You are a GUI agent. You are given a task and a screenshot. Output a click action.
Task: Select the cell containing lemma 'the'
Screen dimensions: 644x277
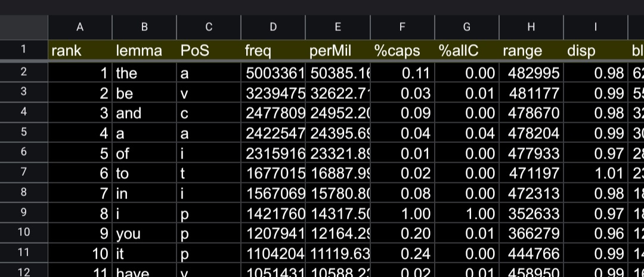pos(144,73)
